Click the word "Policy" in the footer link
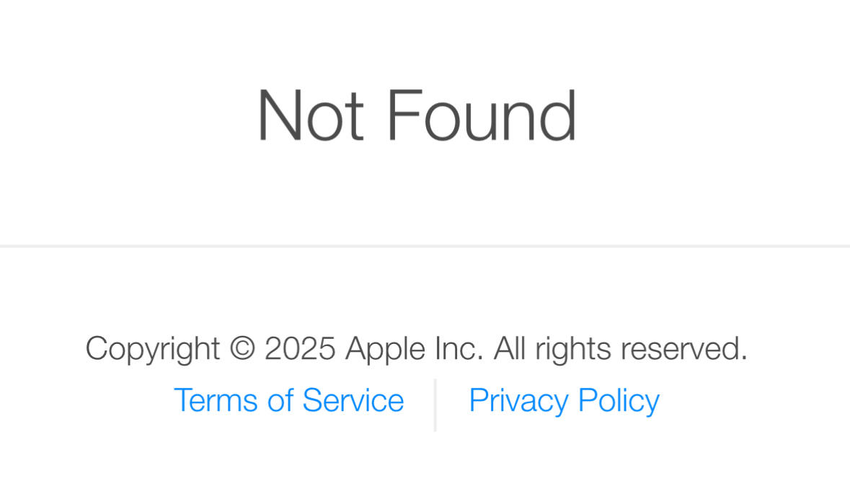The width and height of the screenshot is (850, 504). 619,402
